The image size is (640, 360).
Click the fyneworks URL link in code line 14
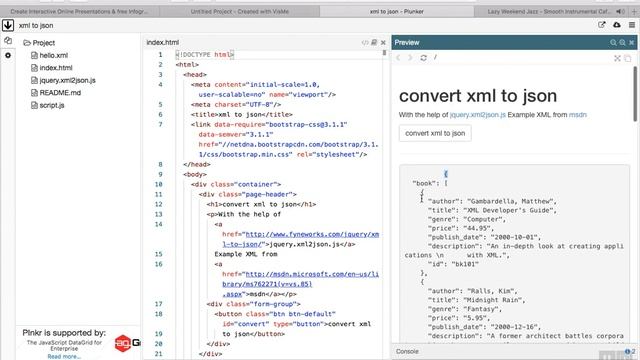tap(301, 239)
